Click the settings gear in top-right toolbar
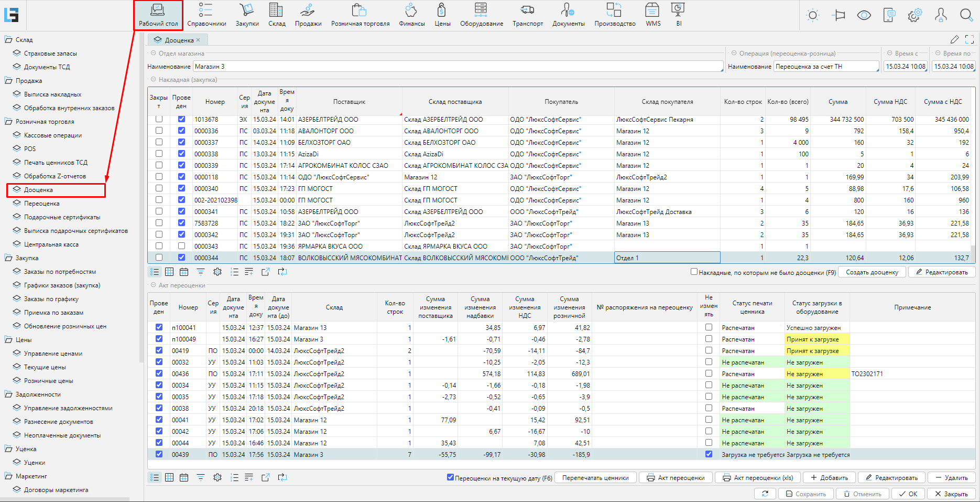Screen dimensions: 980x502 [x=914, y=15]
